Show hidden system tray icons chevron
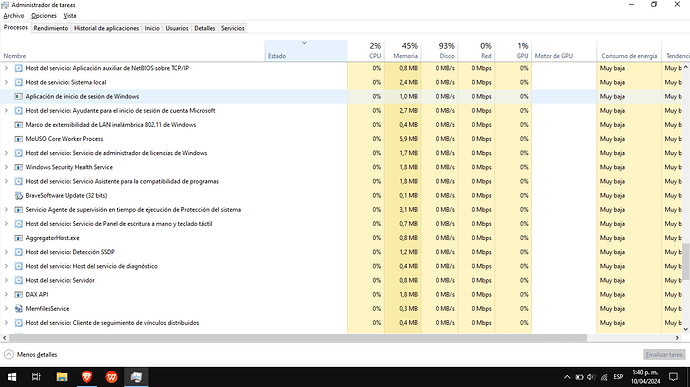This screenshot has height=387, width=690. (567, 377)
